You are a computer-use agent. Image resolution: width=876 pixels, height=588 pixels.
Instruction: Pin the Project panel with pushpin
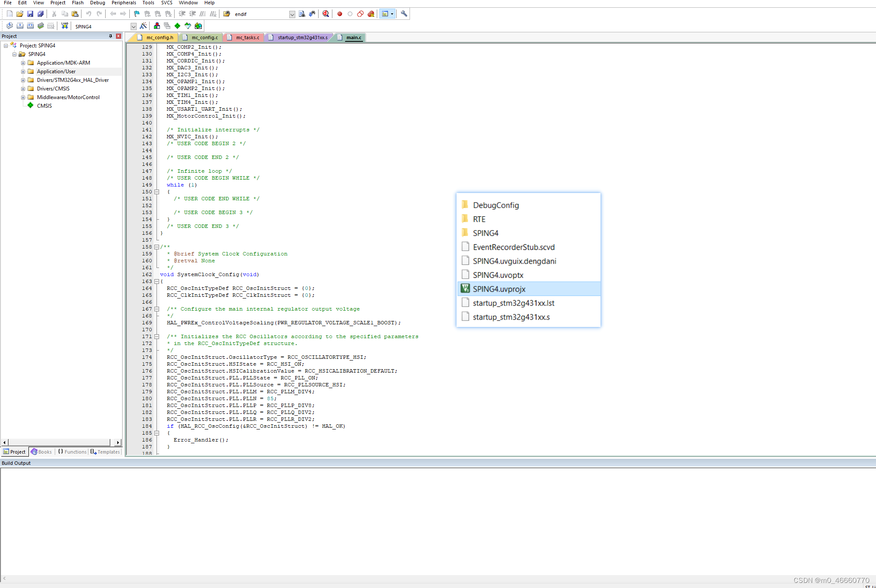[x=110, y=36]
